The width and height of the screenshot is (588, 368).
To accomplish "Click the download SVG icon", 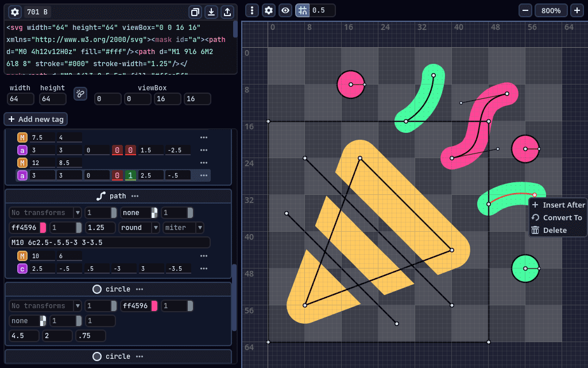I will [211, 12].
